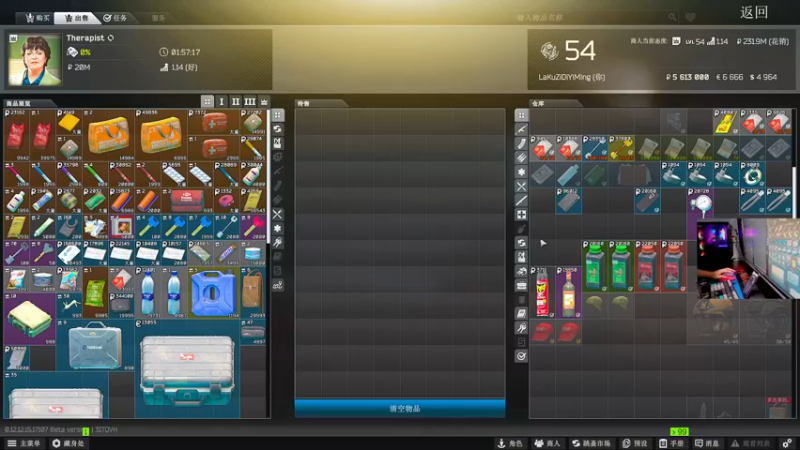
Task: Open 跳蚤市场 (flea market) in bottom bar
Action: tap(591, 443)
